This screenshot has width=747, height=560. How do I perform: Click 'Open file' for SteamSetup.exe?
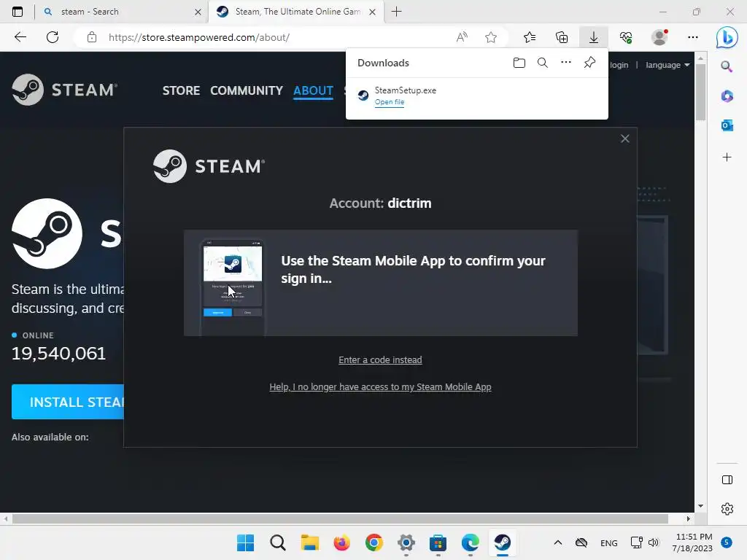[390, 102]
